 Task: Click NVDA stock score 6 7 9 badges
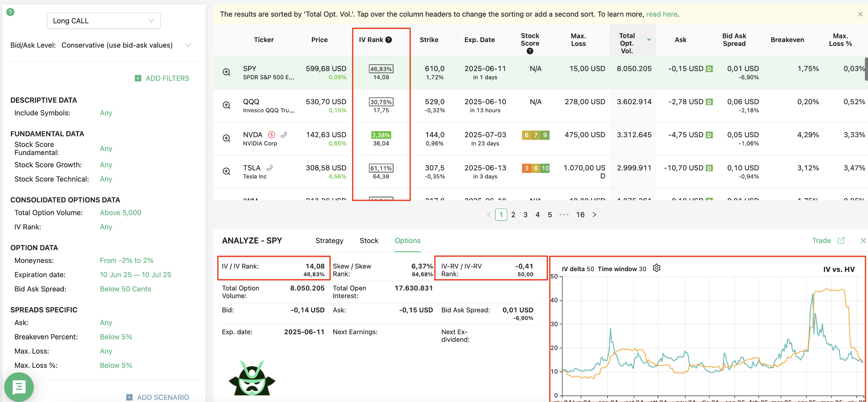535,135
